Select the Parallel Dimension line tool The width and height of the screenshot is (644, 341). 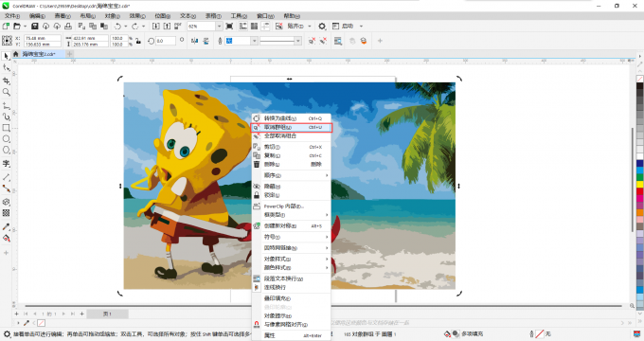[x=7, y=177]
